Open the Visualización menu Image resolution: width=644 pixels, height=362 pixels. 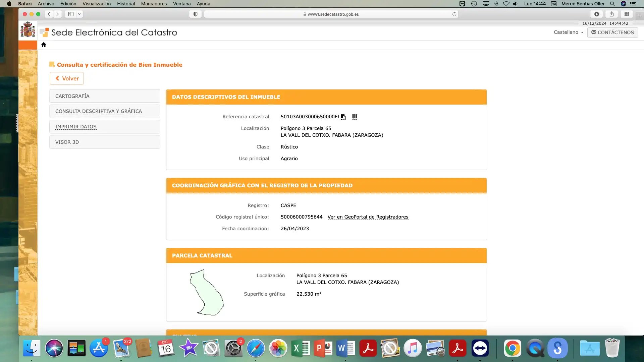coord(97,4)
